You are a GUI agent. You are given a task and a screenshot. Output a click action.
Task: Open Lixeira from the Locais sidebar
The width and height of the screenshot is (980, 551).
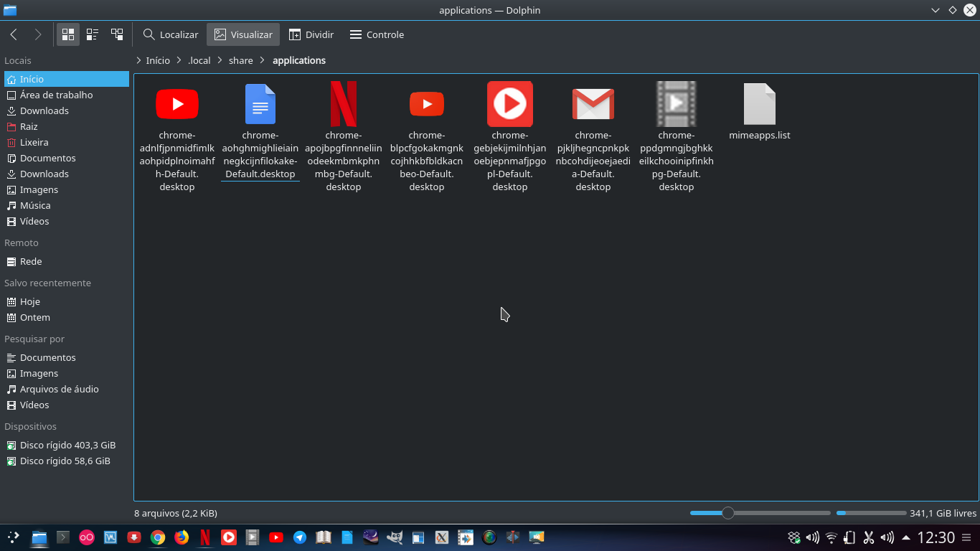click(x=34, y=142)
